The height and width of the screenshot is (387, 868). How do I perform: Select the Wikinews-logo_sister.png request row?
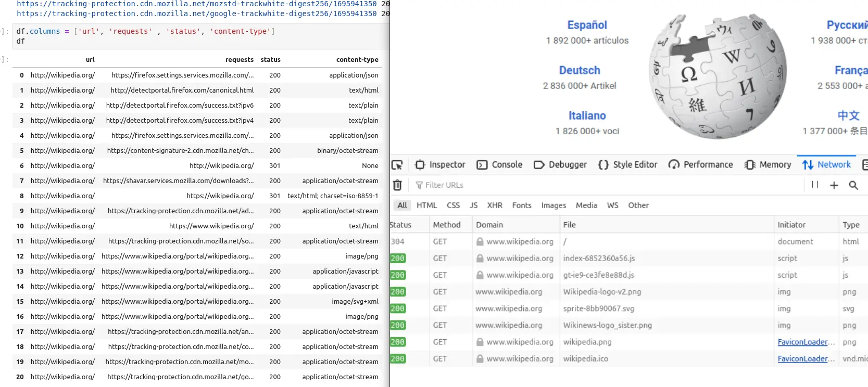pos(629,326)
